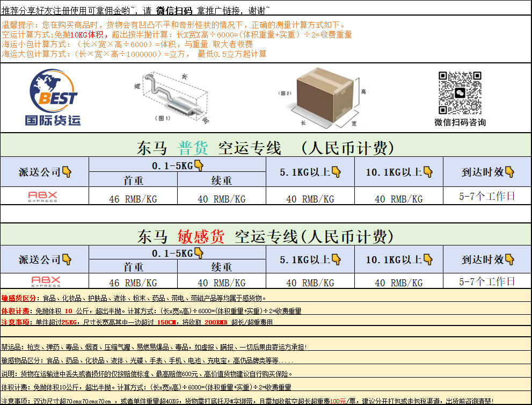Click the WeChat QR code image
The height and width of the screenshot is (405, 532).
pyautogui.click(x=460, y=93)
